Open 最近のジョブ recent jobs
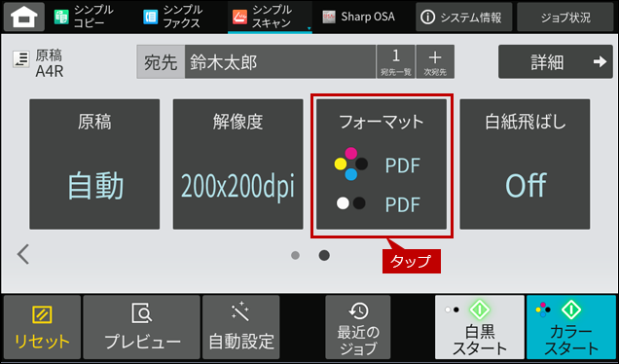Screen dimensions: 619x364 358,327
